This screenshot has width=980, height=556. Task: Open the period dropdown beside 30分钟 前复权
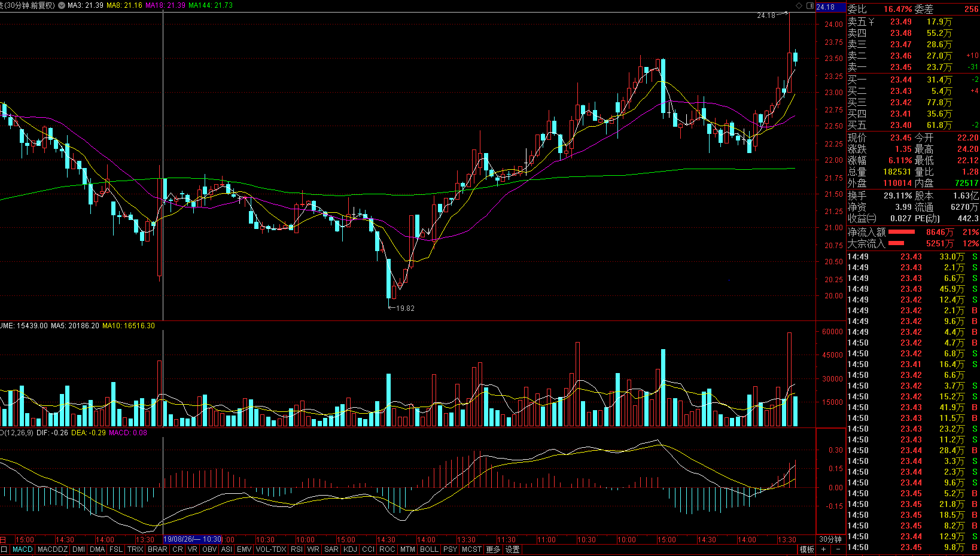tap(62, 5)
